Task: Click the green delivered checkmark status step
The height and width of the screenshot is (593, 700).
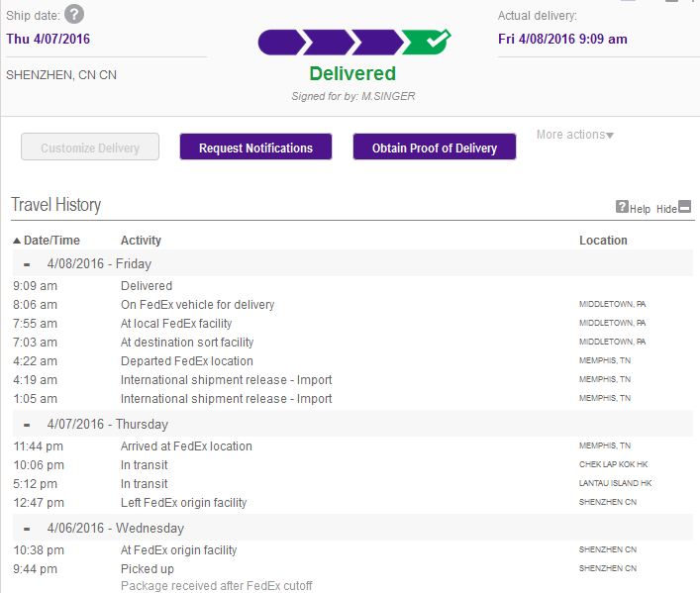Action: point(426,42)
